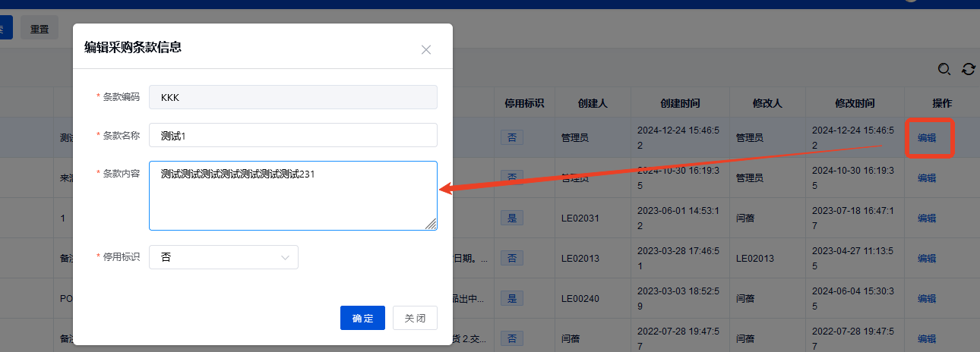Close the 编辑采购条款信息 dialog via X icon
Screen dimensions: 980x352
pyautogui.click(x=426, y=49)
